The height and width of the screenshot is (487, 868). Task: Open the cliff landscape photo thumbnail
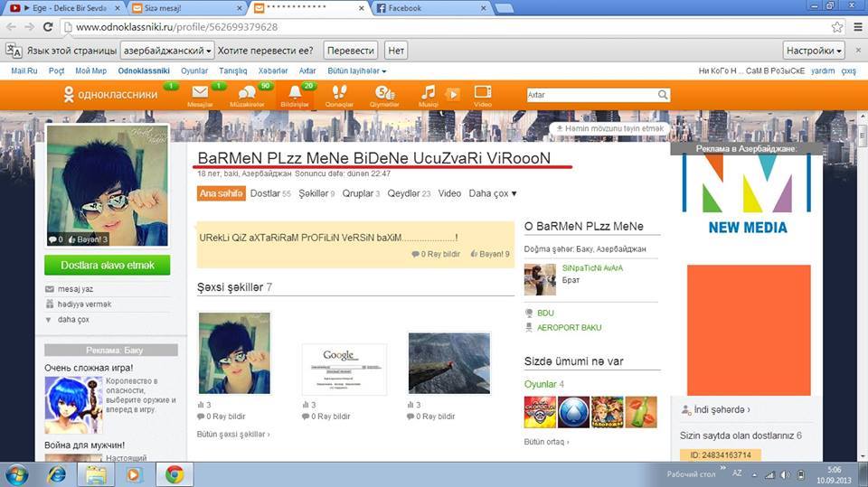pyautogui.click(x=449, y=363)
